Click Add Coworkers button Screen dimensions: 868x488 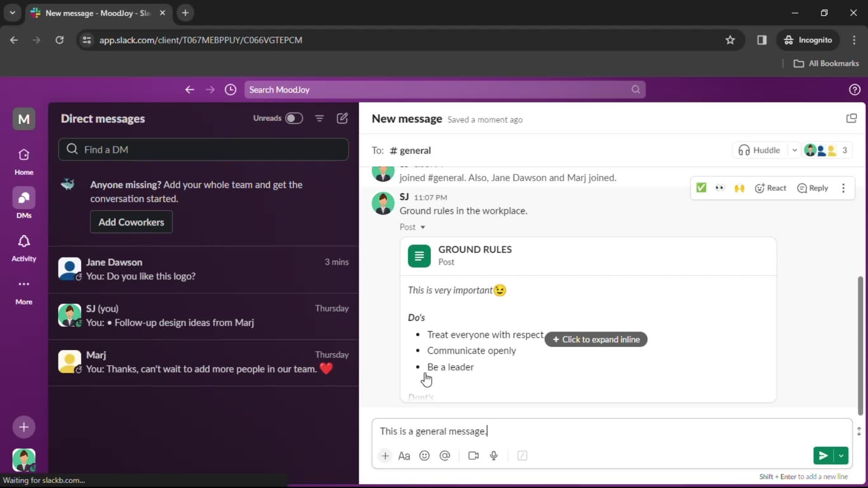tap(131, 222)
